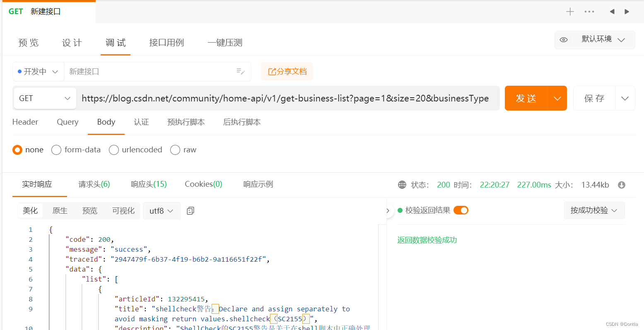Click the 13.44kb response size value

coord(595,185)
